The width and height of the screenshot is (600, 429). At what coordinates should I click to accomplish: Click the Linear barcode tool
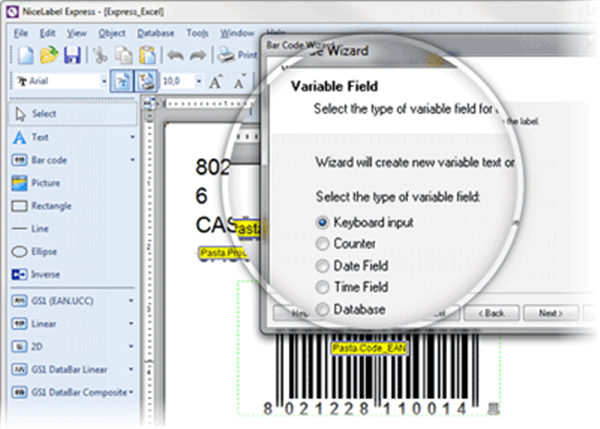73,324
